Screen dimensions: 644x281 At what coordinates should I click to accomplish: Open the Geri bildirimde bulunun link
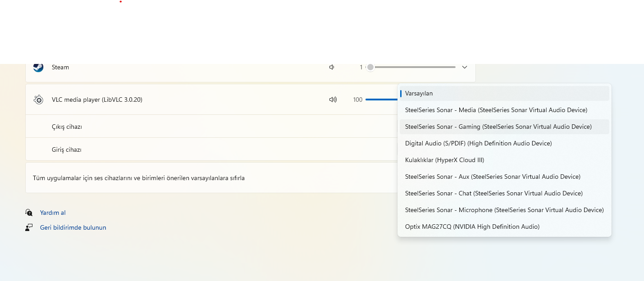point(73,227)
